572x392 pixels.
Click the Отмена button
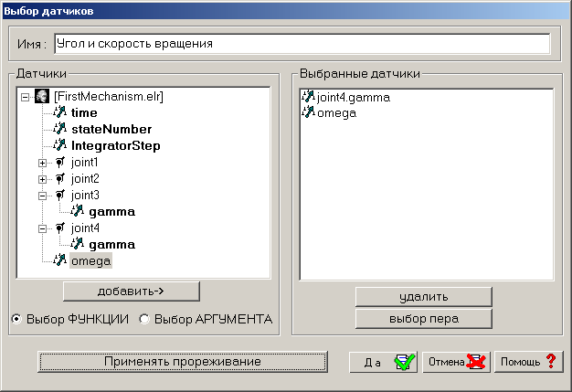(456, 362)
